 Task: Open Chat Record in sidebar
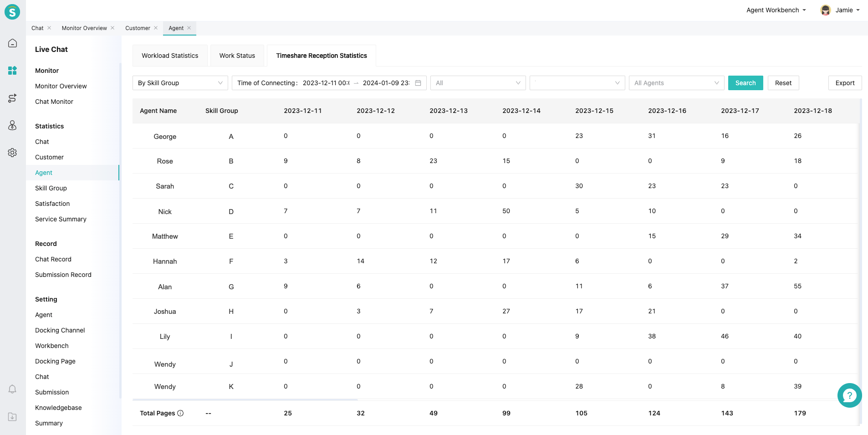[53, 259]
